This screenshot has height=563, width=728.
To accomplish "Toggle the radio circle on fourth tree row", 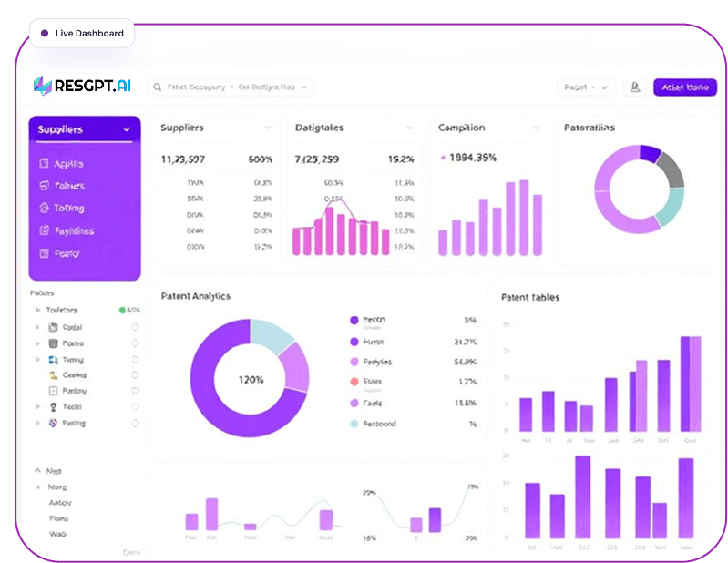I will pyautogui.click(x=135, y=360).
